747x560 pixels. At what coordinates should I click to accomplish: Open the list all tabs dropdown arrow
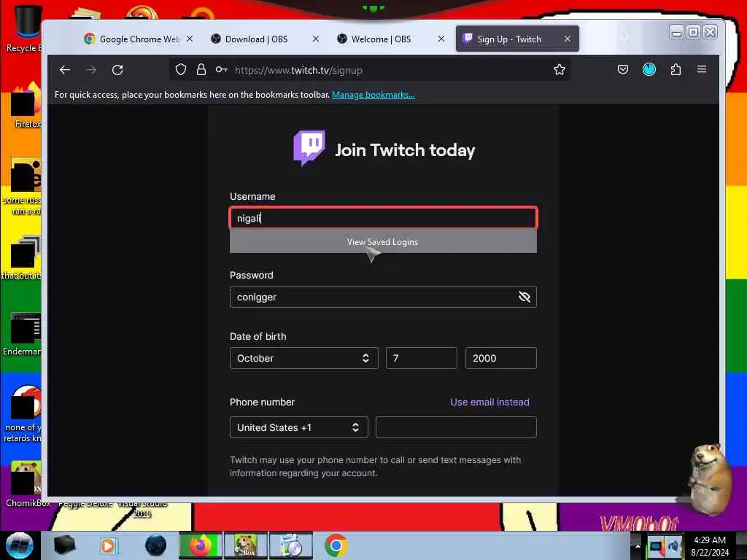coord(624,38)
